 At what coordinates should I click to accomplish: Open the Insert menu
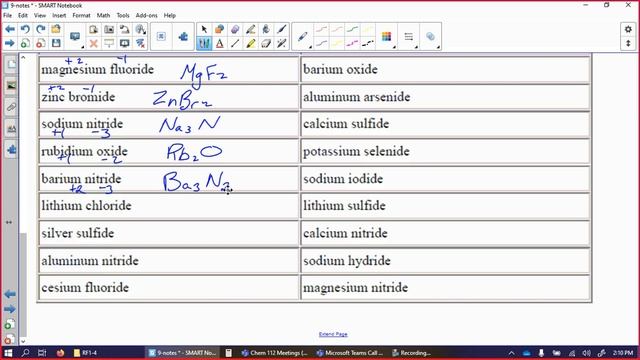pyautogui.click(x=59, y=16)
